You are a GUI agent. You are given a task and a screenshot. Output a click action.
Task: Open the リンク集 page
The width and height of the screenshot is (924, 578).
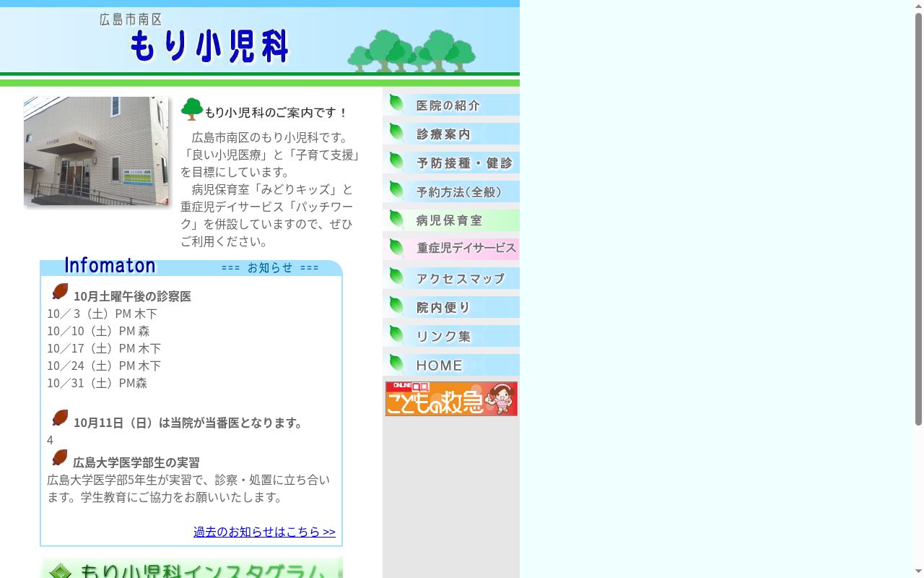pyautogui.click(x=451, y=336)
